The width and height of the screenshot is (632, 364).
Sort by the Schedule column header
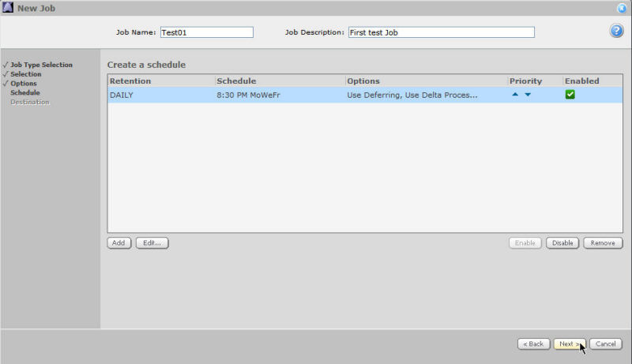tap(236, 81)
